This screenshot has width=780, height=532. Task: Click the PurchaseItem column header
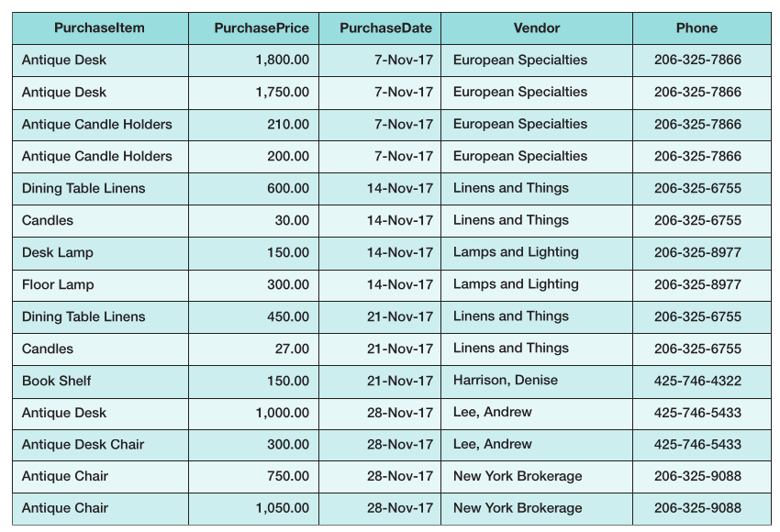click(x=99, y=28)
